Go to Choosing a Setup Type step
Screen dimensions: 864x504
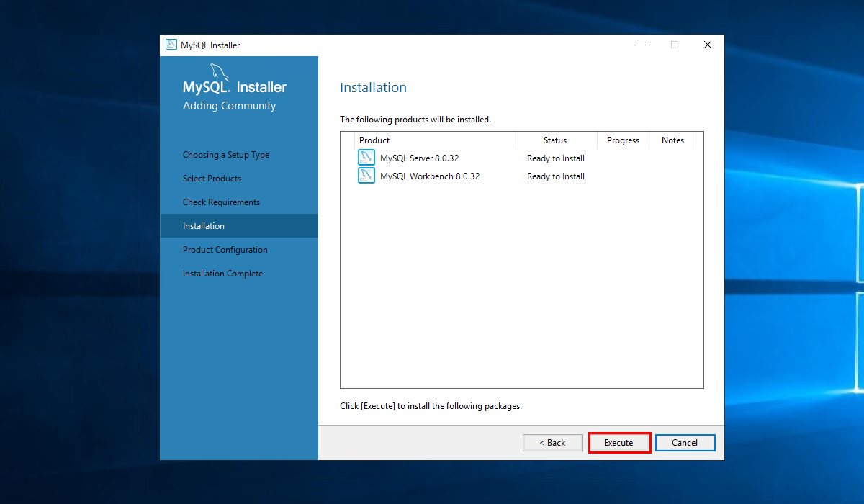226,155
